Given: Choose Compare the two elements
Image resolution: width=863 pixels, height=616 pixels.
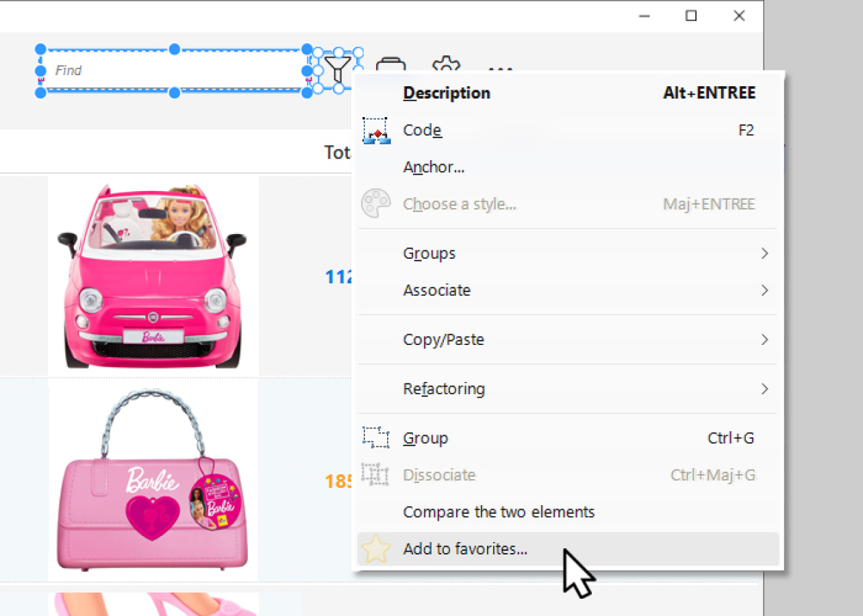Looking at the screenshot, I should pos(568,512).
